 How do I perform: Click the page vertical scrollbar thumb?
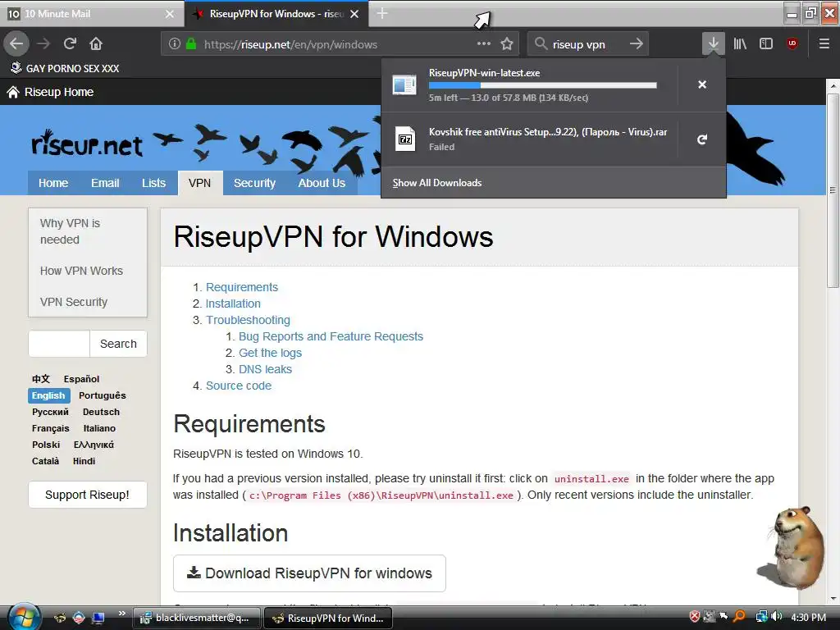833,190
